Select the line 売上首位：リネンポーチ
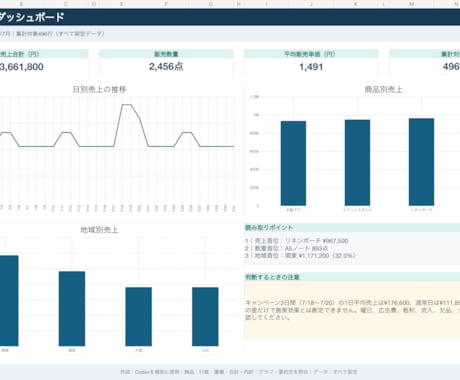The width and height of the screenshot is (460, 380). click(297, 241)
